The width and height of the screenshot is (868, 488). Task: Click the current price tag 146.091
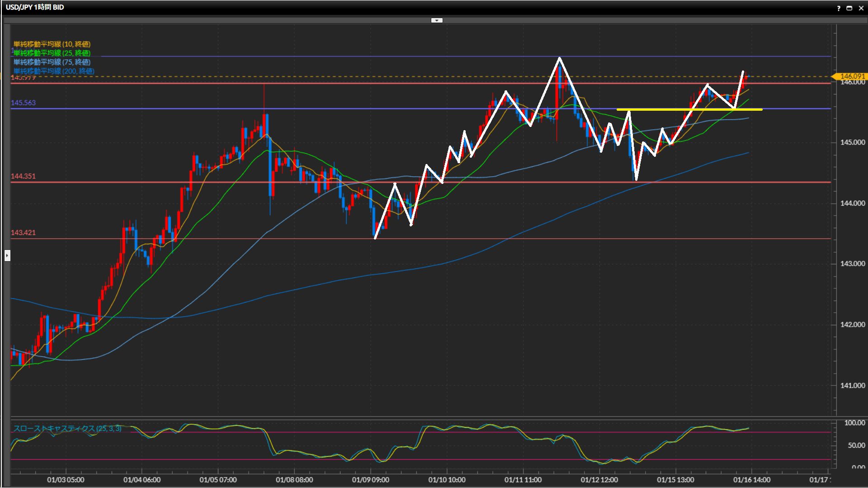(x=852, y=76)
